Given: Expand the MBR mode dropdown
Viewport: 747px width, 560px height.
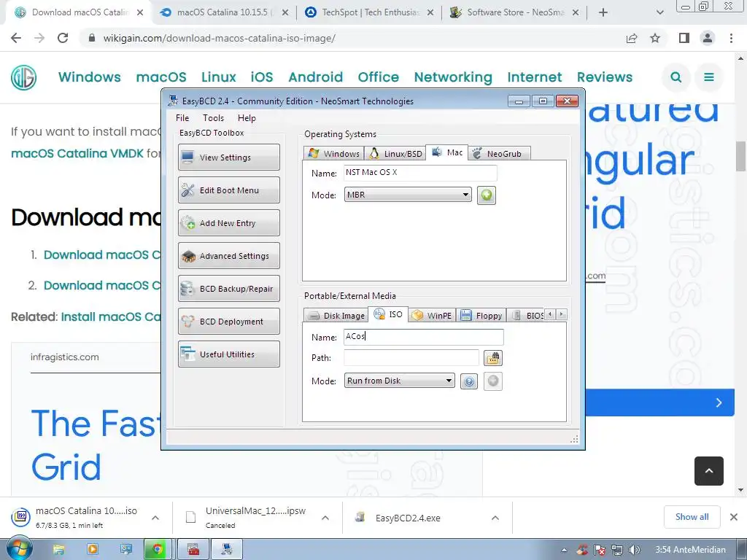Looking at the screenshot, I should click(x=408, y=195).
